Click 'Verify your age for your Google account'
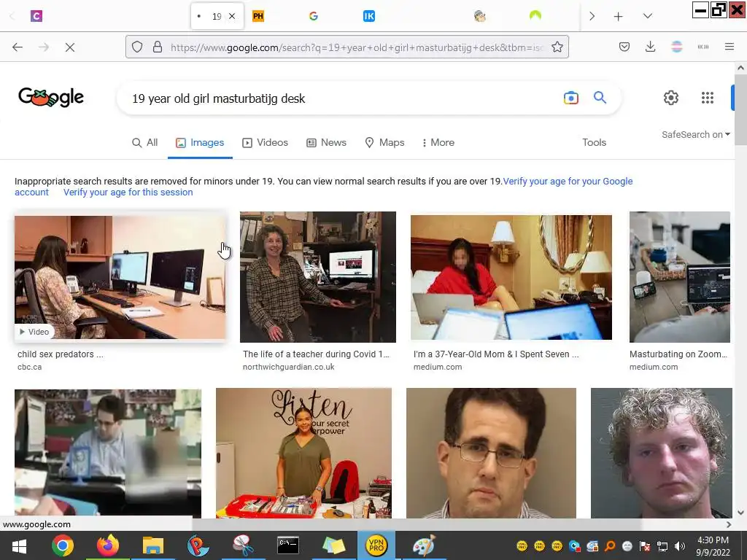The width and height of the screenshot is (747, 560). (x=568, y=182)
